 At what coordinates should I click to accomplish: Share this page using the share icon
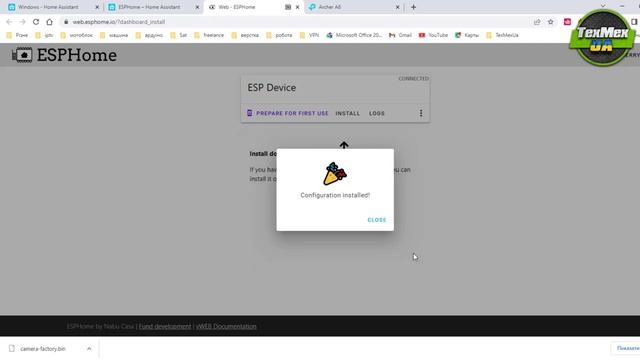[x=537, y=22]
